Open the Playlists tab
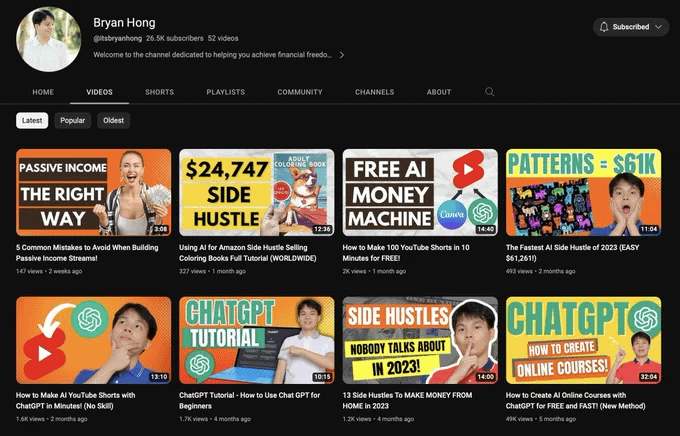 pos(225,92)
